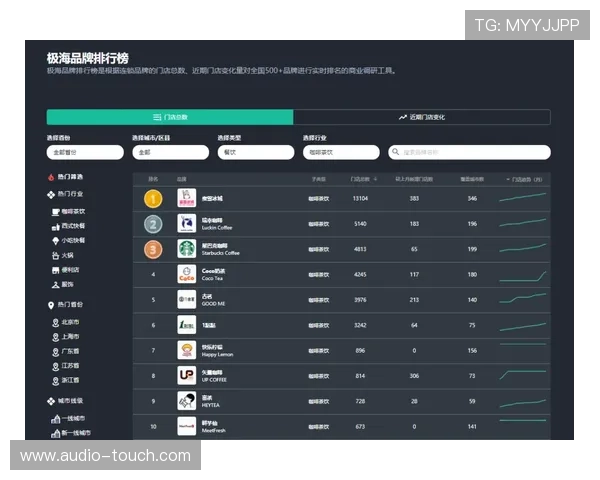
Task: Open the 选择类型 type dropdown showing 餐饮
Action: point(255,152)
